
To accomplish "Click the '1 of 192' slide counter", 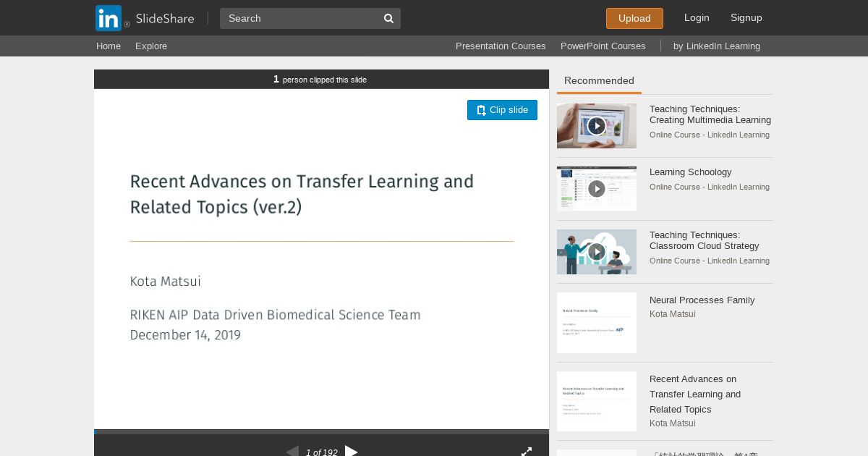I will pos(322,452).
